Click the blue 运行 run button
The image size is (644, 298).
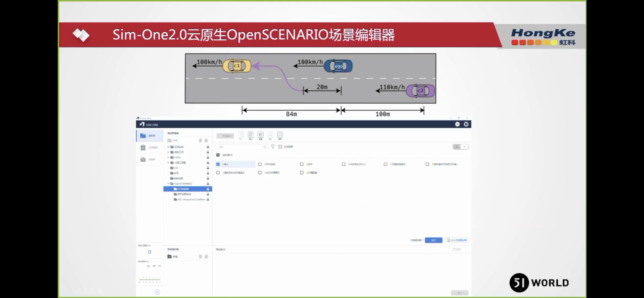434,240
